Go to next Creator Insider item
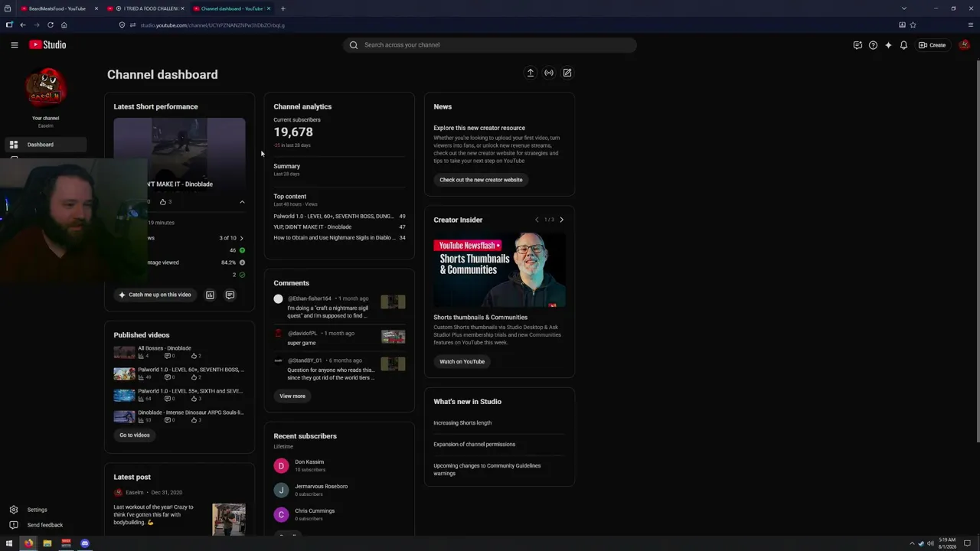Screen dimensions: 980x551 (561, 220)
